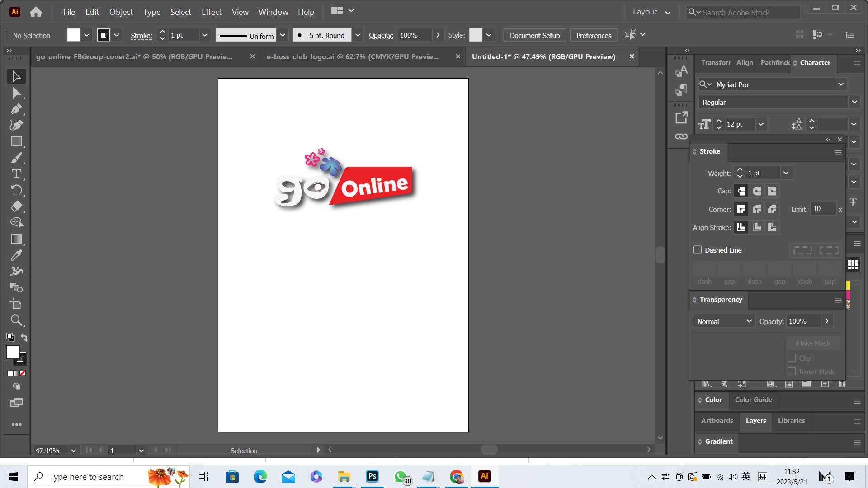Select the Rectangle tool
The image size is (868, 488).
[x=16, y=141]
